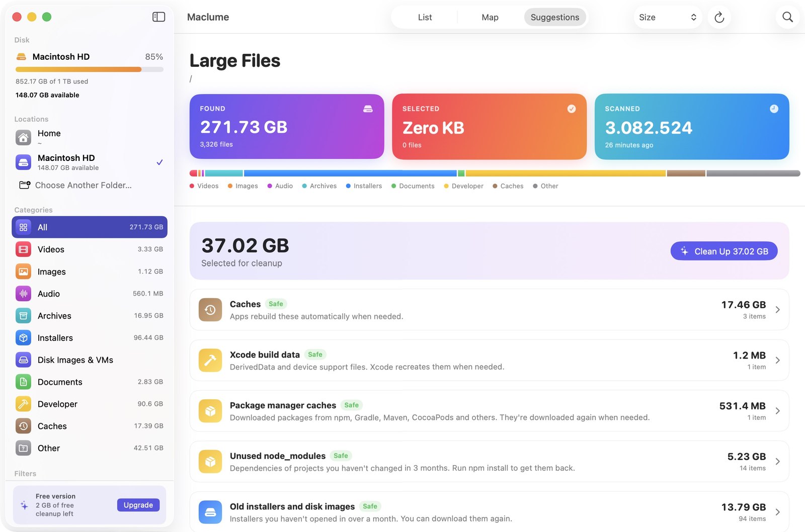Click the Selected card checkmark icon
805x532 pixels.
pyautogui.click(x=572, y=109)
